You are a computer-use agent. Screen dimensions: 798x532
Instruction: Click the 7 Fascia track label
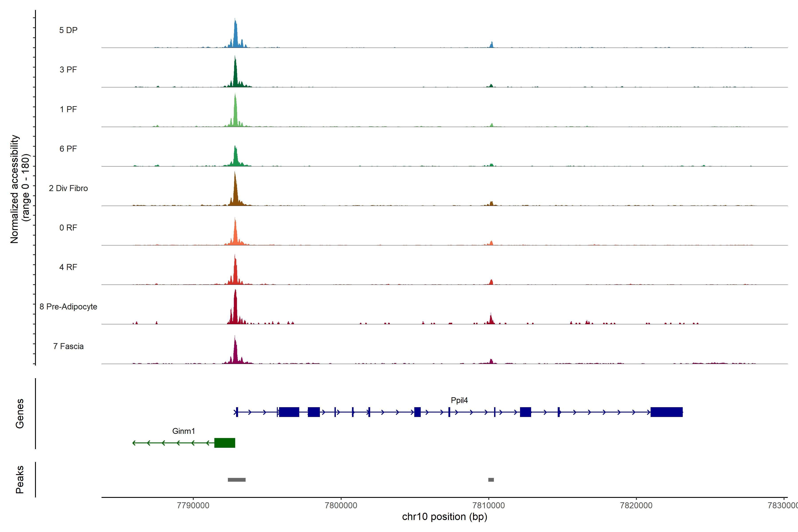click(x=68, y=346)
